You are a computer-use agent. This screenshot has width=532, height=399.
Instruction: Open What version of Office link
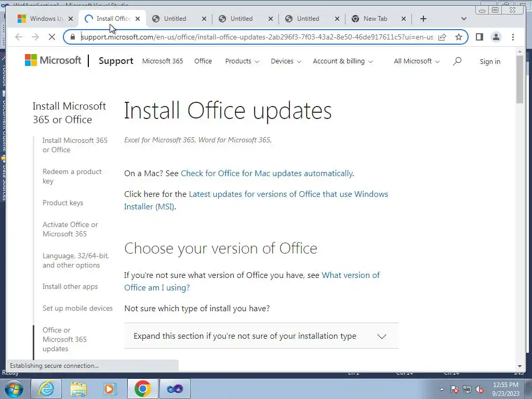coord(252,281)
